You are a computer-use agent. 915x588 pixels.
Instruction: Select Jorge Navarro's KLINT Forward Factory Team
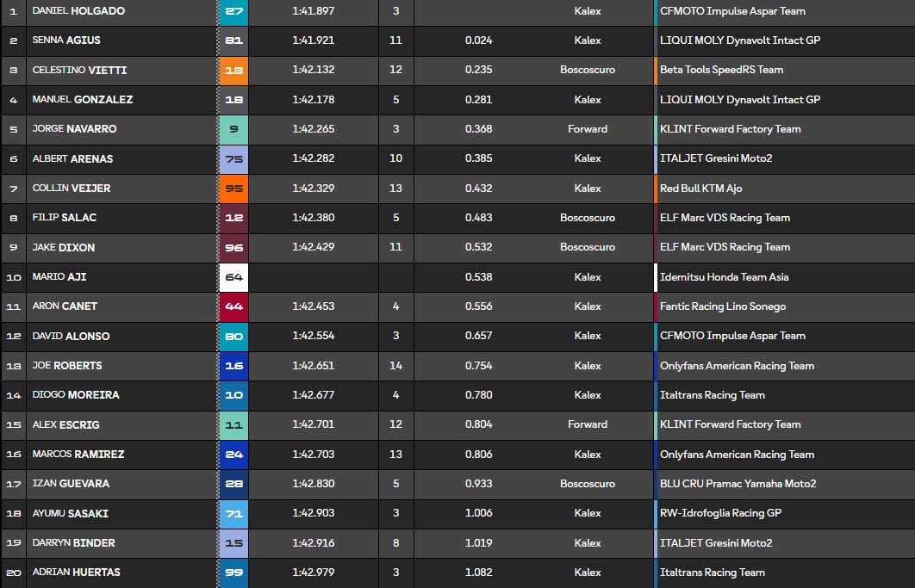(x=730, y=129)
